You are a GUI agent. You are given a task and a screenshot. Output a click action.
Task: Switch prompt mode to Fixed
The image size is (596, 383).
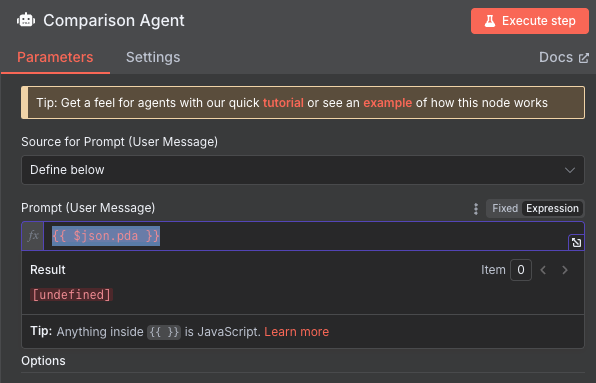[x=505, y=209]
